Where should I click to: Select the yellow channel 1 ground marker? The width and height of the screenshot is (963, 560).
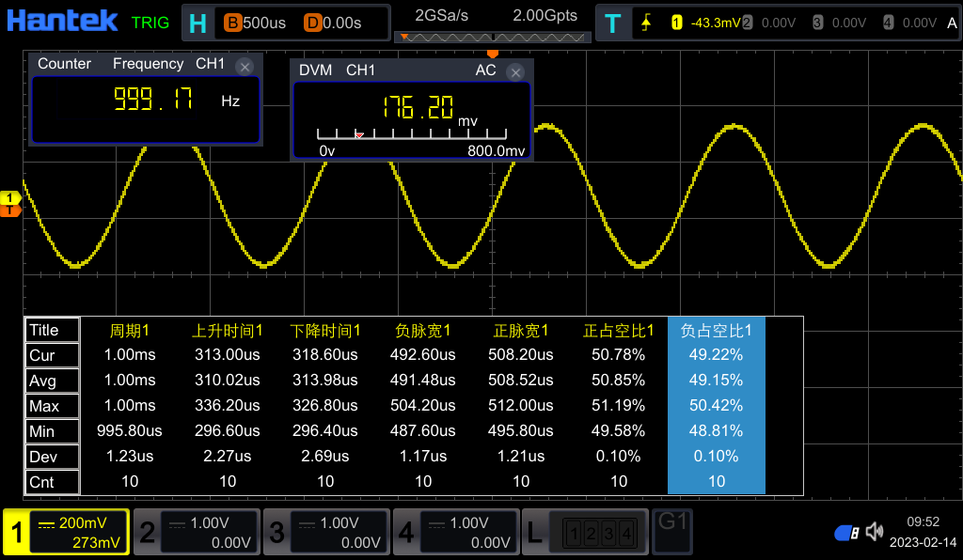click(10, 198)
